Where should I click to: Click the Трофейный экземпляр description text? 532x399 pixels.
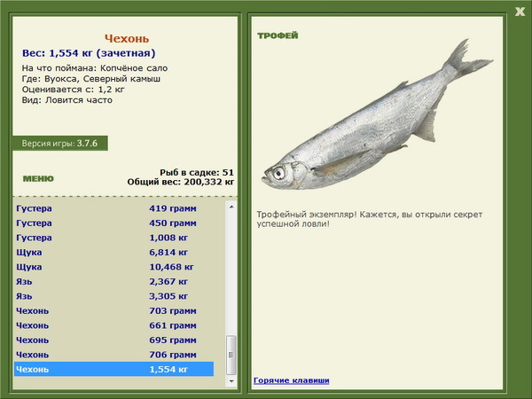[x=370, y=219]
